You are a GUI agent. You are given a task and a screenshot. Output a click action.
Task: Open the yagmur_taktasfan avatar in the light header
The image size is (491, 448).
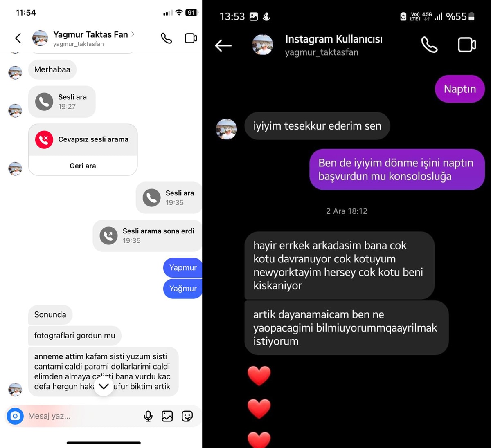point(40,38)
